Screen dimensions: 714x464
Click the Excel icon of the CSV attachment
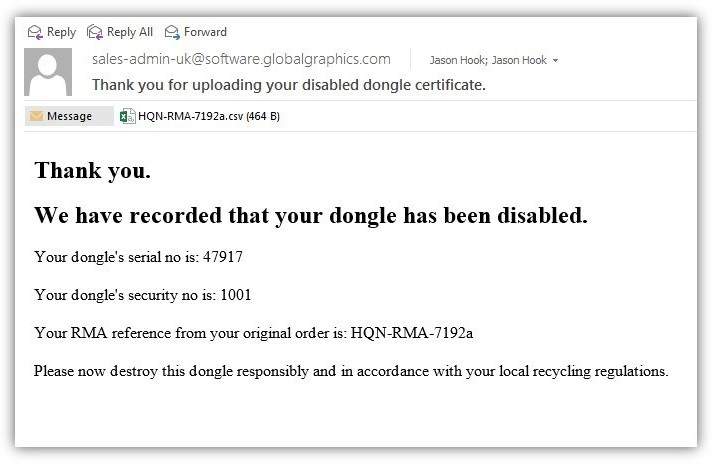pos(128,116)
